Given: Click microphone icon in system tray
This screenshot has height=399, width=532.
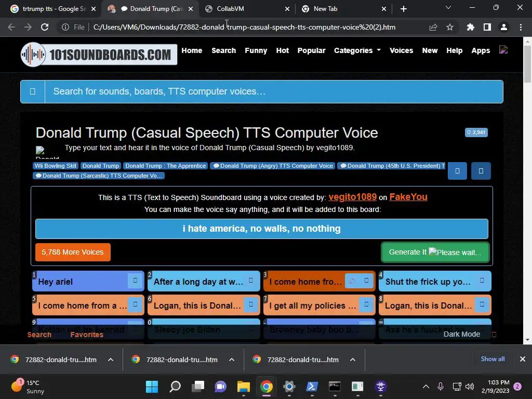Looking at the screenshot, I should coord(441,387).
